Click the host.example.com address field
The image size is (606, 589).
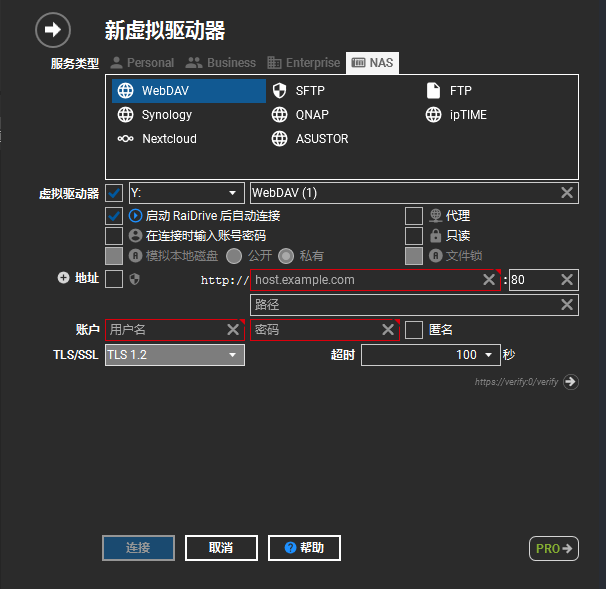pos(375,280)
